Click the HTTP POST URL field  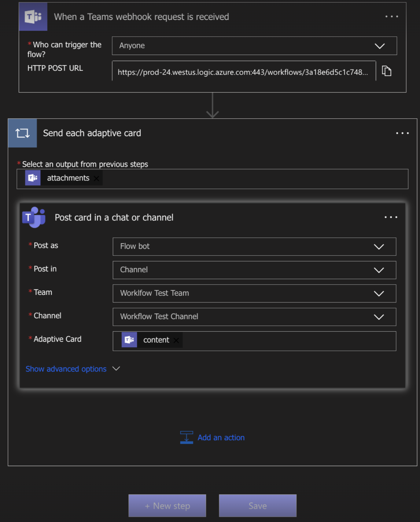tap(244, 71)
